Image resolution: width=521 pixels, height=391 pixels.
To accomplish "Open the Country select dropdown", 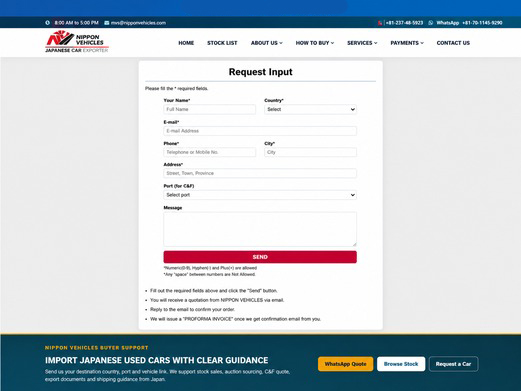I will [310, 109].
